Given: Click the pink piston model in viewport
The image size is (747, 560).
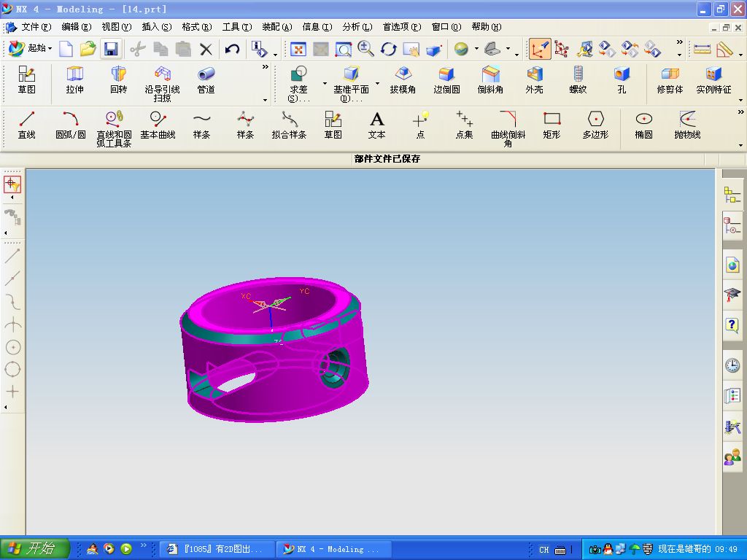Looking at the screenshot, I should 274,350.
